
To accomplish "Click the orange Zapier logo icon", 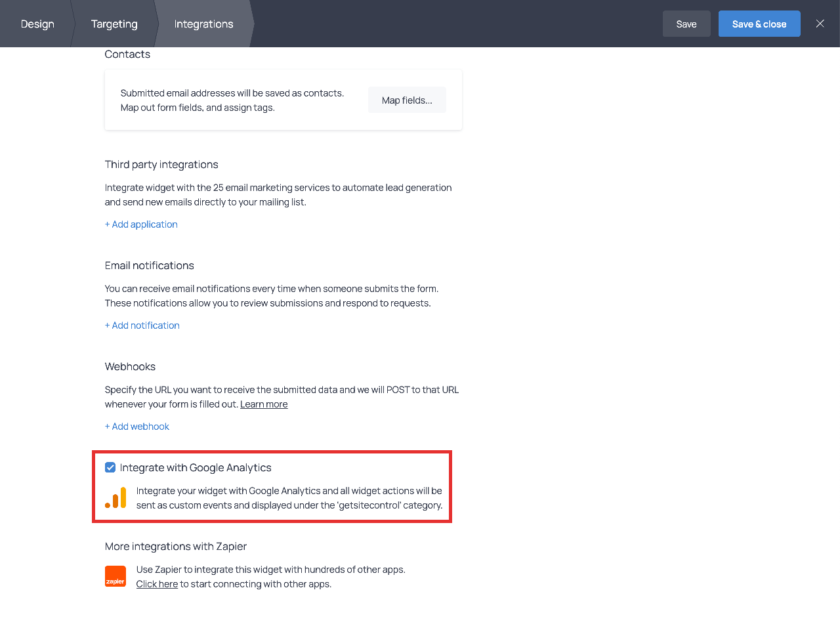I will pyautogui.click(x=115, y=576).
